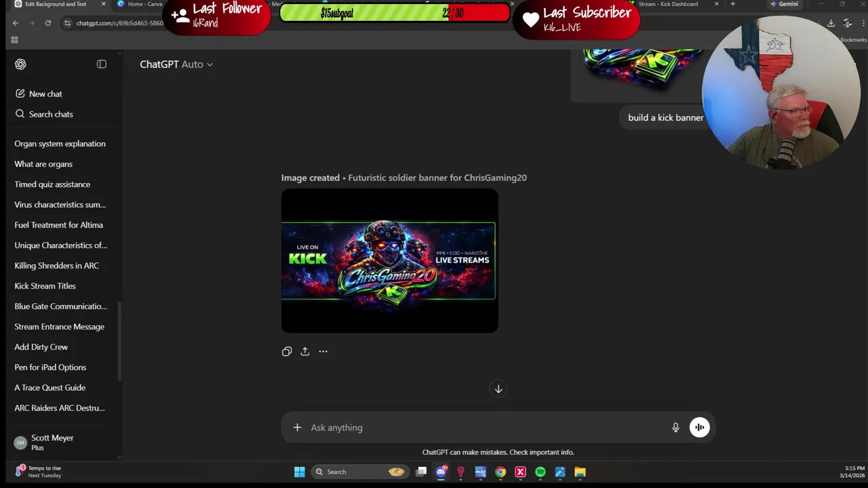Open Spotify from the taskbar

coord(540,472)
